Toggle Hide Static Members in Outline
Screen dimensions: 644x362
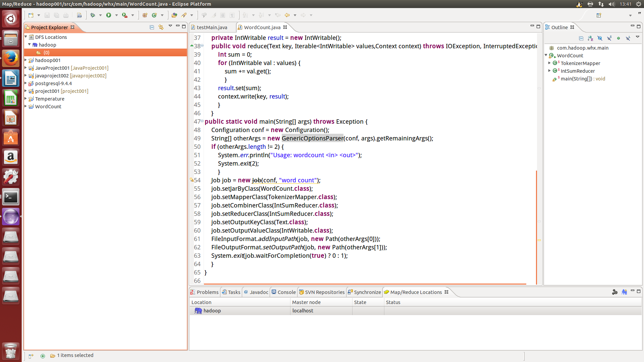click(x=609, y=38)
